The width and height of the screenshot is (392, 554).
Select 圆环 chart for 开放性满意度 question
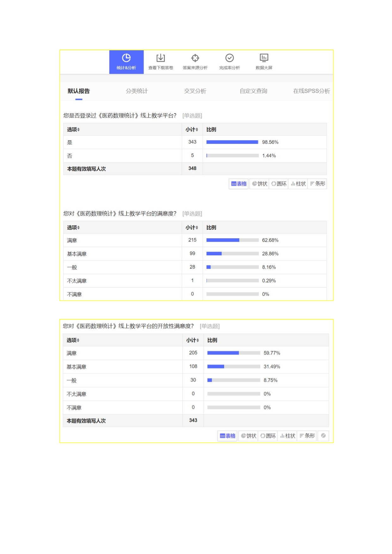[x=268, y=436]
